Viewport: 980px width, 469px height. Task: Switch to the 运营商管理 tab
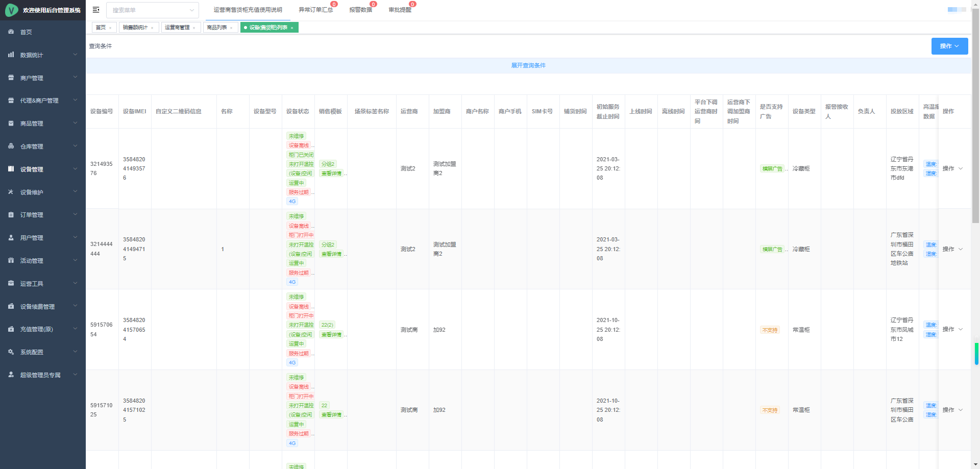click(x=177, y=28)
